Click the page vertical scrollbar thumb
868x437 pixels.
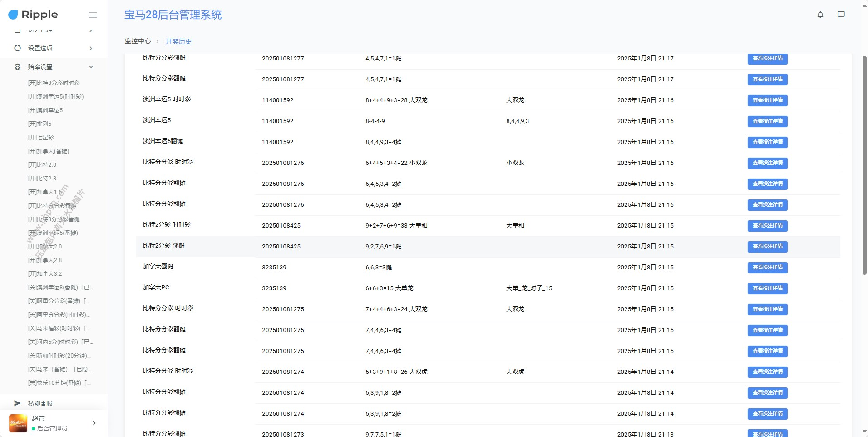pyautogui.click(x=864, y=164)
